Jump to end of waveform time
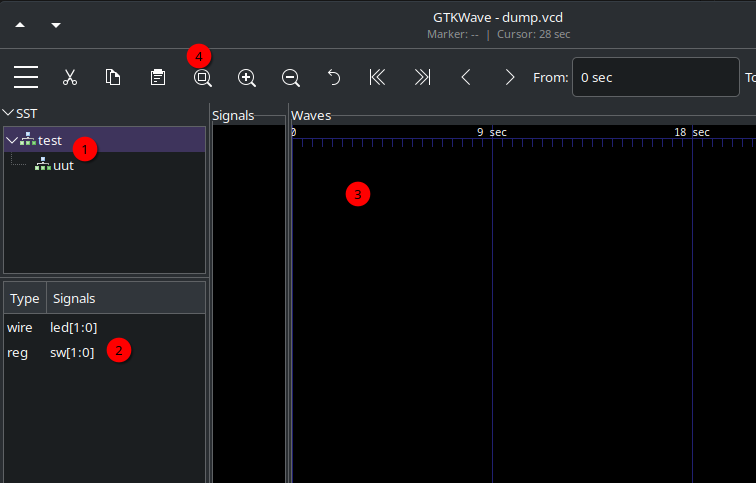Screen dimensions: 756x483 (422, 77)
